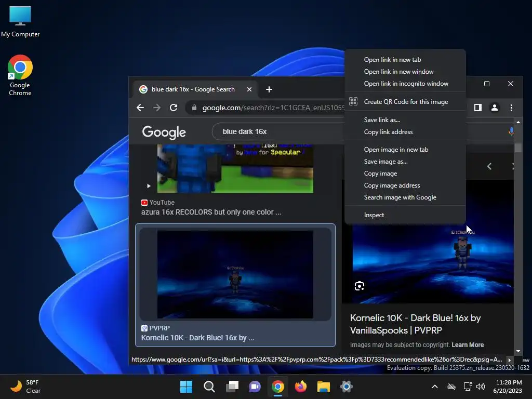Reload the page with the refresh icon
The height and width of the screenshot is (399, 532).
(174, 108)
